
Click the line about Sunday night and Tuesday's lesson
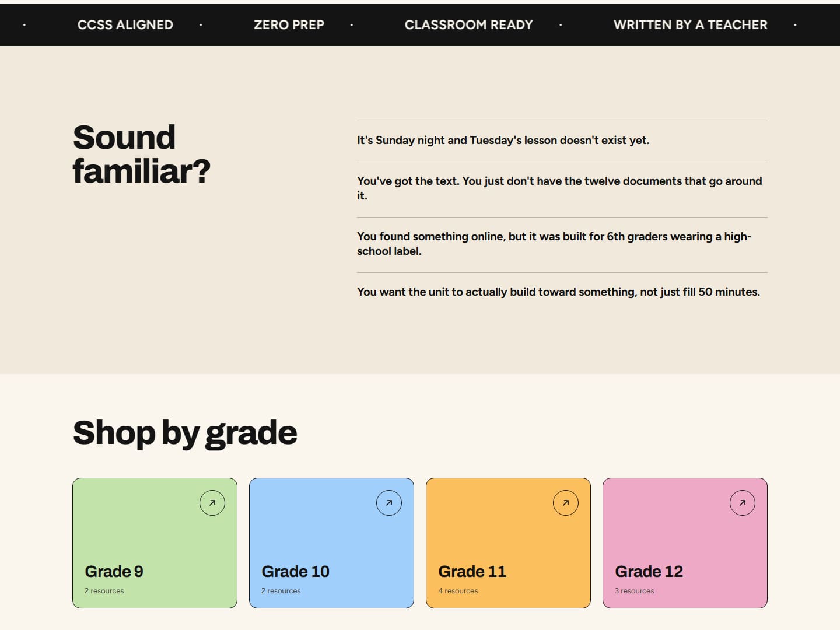pyautogui.click(x=503, y=140)
